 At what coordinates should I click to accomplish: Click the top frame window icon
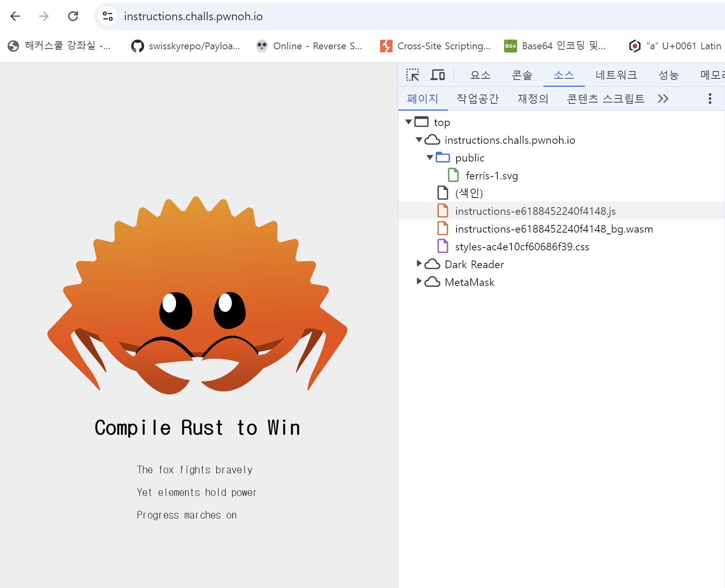pos(421,122)
